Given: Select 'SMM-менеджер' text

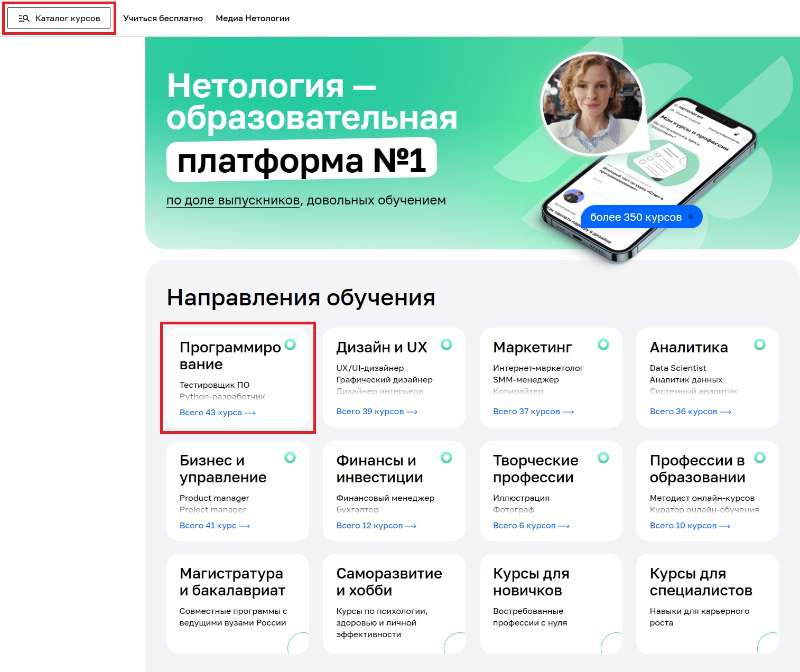Looking at the screenshot, I should tap(526, 379).
